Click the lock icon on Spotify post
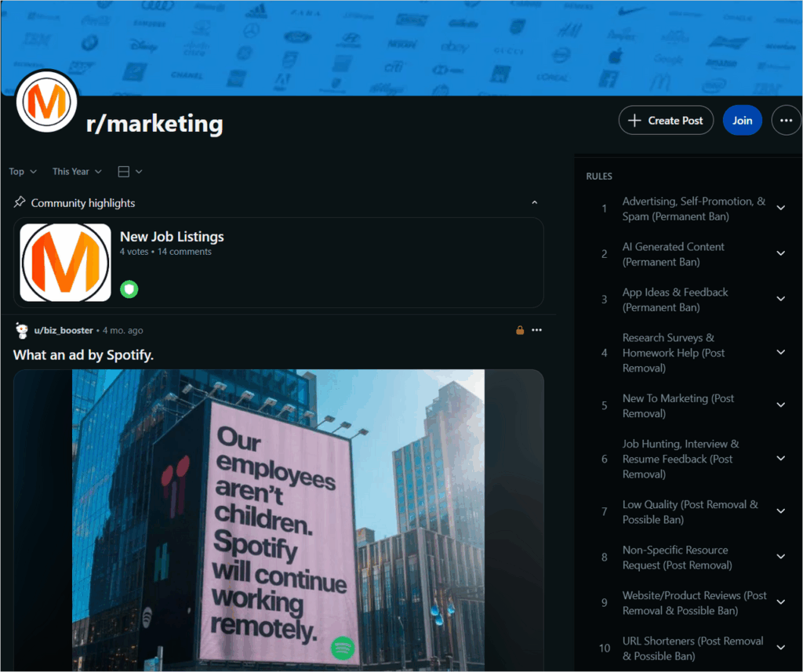803x672 pixels. 520,330
